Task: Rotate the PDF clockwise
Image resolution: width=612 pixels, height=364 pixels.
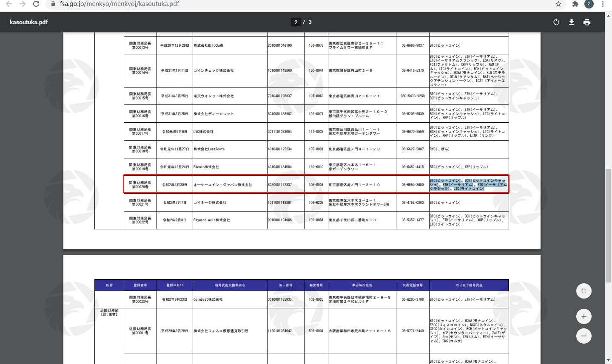Action: click(x=556, y=22)
